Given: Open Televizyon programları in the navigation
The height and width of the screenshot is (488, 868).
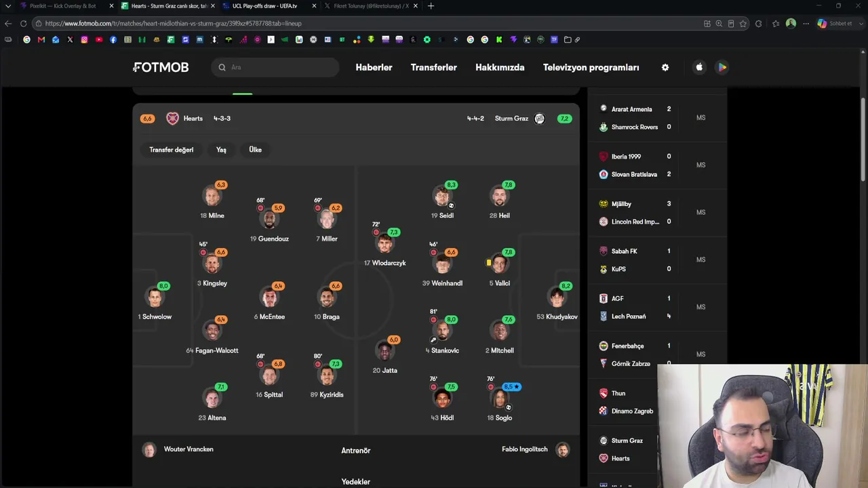Looking at the screenshot, I should 591,67.
